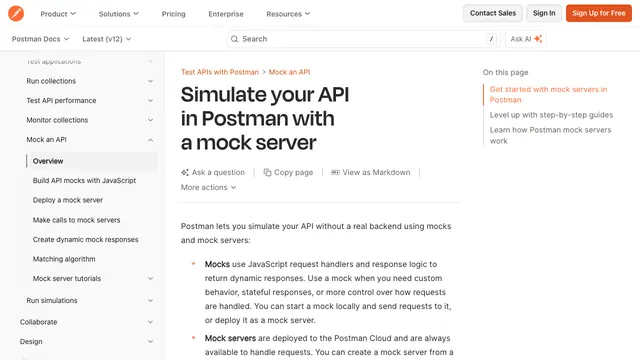The height and width of the screenshot is (360, 640).
Task: Open Build API mocks with JavaScript
Action: point(84,180)
